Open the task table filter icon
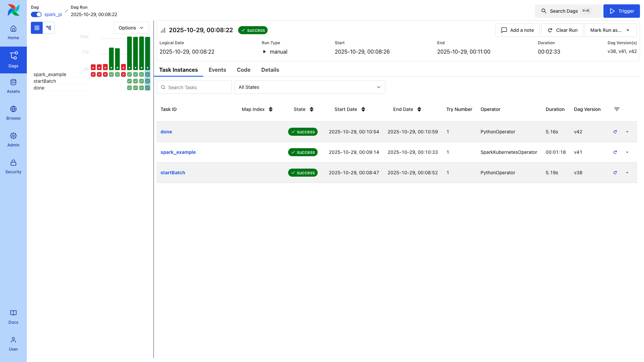 pos(617,109)
